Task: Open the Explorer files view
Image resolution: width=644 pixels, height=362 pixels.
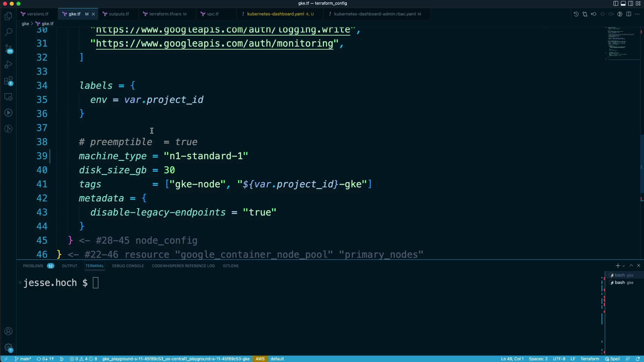Action: pyautogui.click(x=9, y=16)
